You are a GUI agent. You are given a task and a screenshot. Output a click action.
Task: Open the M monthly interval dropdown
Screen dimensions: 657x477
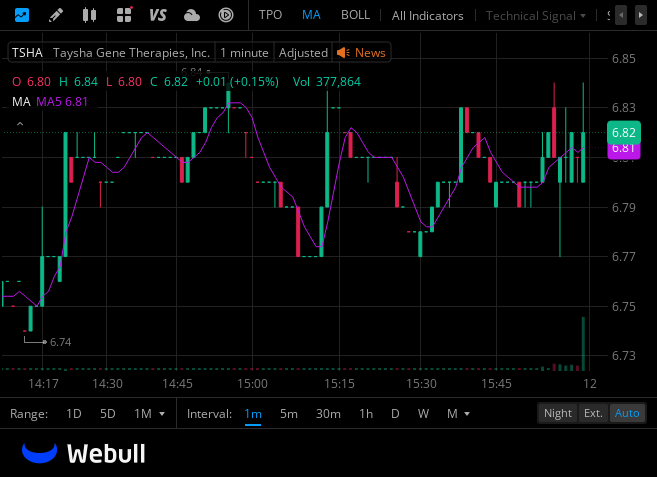(x=458, y=414)
